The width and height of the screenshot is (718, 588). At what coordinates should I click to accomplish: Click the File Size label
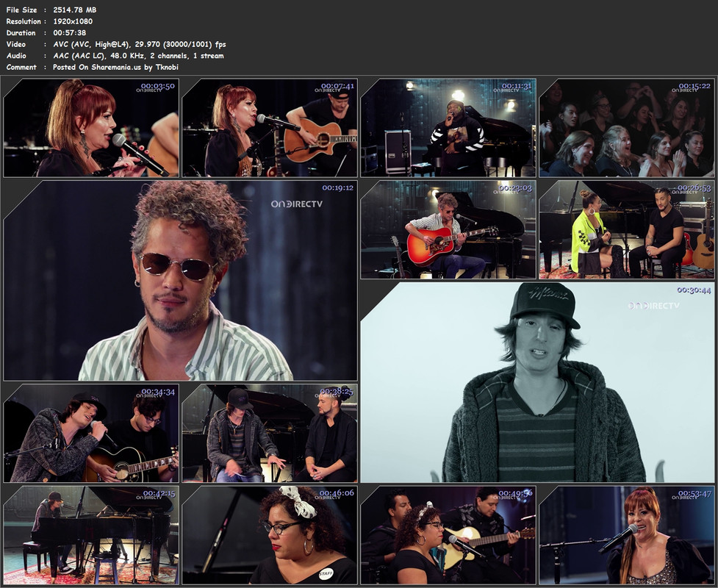[21, 10]
